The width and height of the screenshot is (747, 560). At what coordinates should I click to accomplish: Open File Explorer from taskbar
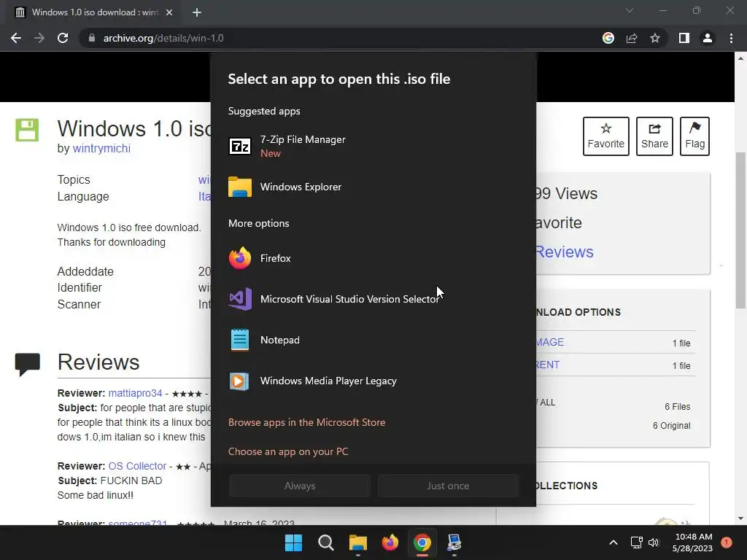[x=357, y=542]
